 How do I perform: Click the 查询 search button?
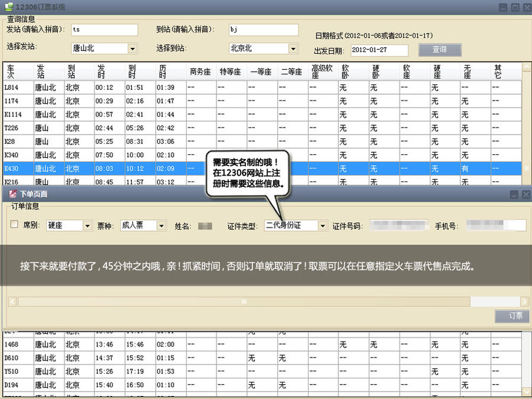coord(440,49)
